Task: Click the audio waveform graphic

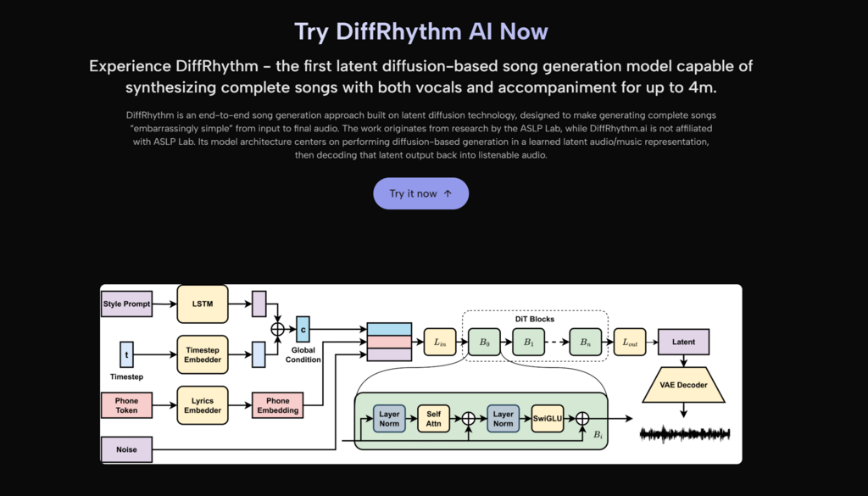Action: pyautogui.click(x=683, y=434)
